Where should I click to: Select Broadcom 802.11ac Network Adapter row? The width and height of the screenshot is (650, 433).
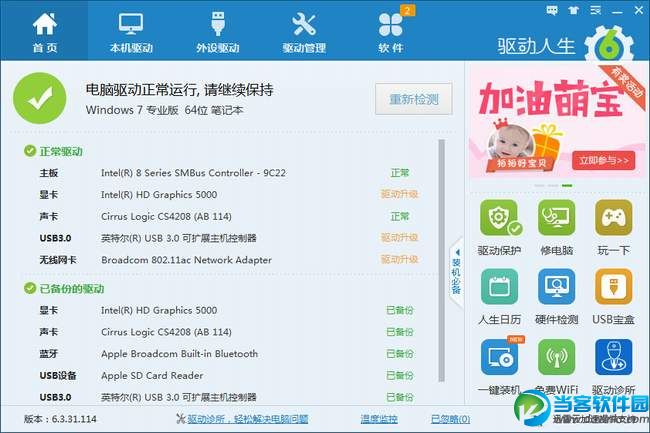[229, 260]
